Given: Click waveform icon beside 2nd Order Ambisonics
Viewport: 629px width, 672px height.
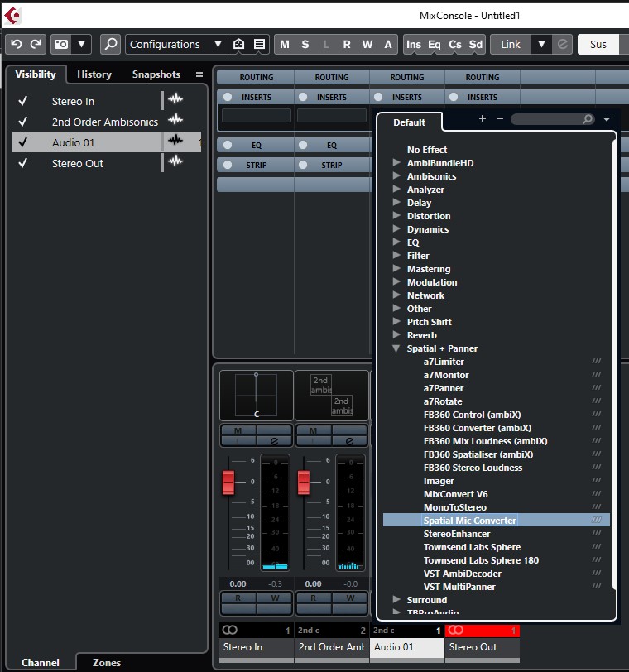Looking at the screenshot, I should [x=175, y=119].
